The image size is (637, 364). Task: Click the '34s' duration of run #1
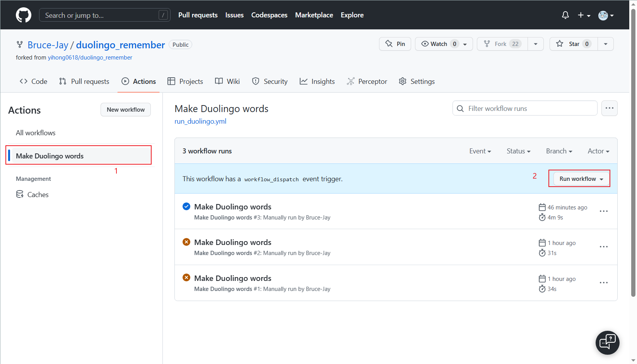[x=552, y=289]
